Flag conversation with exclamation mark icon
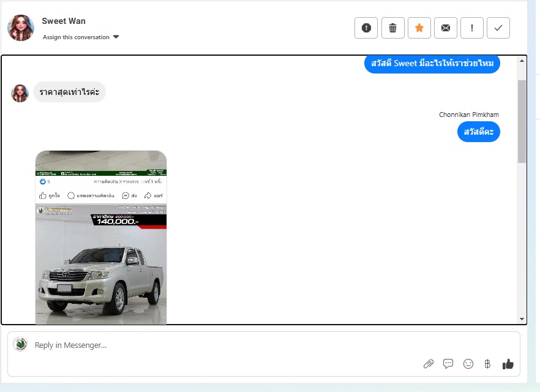 point(472,28)
